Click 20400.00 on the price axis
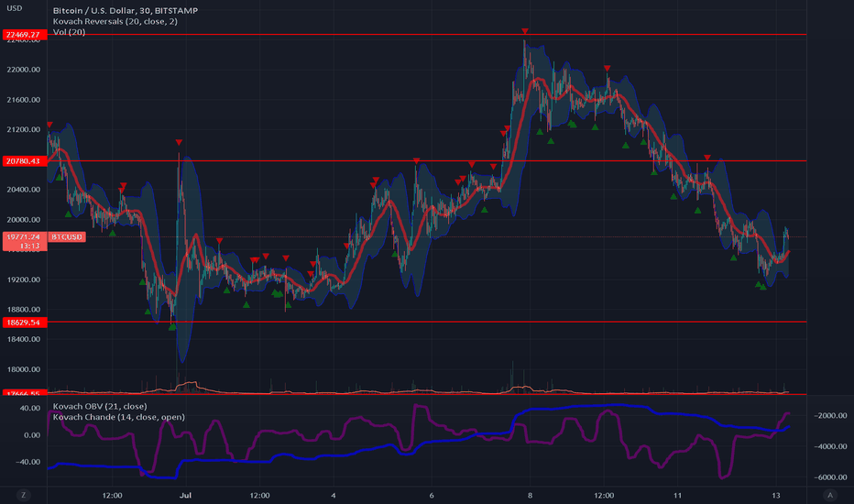This screenshot has height=504, width=854. [24, 190]
